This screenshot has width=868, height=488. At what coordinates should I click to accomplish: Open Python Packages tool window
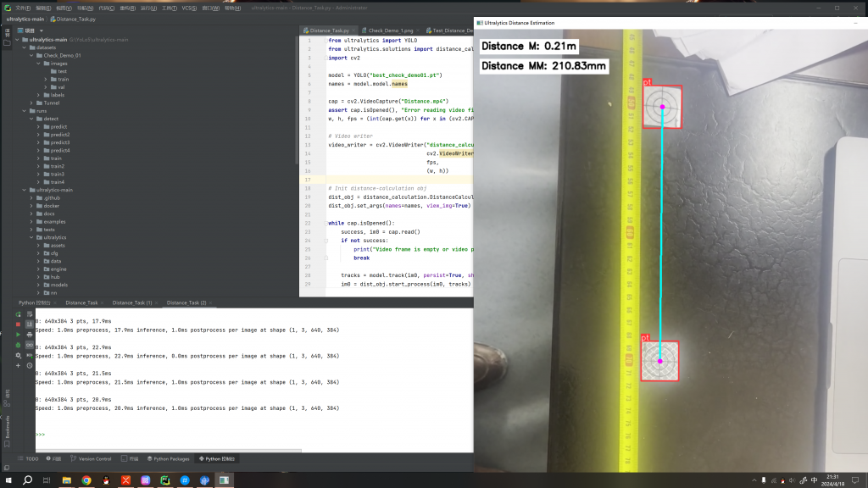click(169, 458)
